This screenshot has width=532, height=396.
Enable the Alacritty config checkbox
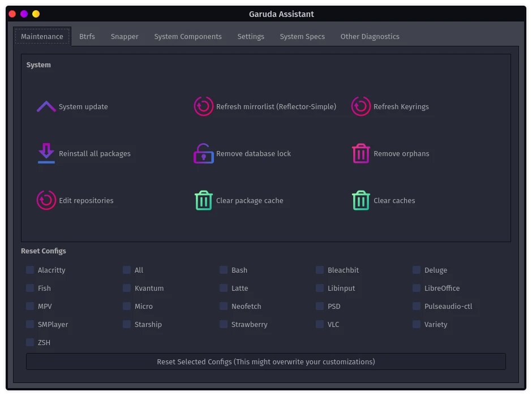[30, 270]
